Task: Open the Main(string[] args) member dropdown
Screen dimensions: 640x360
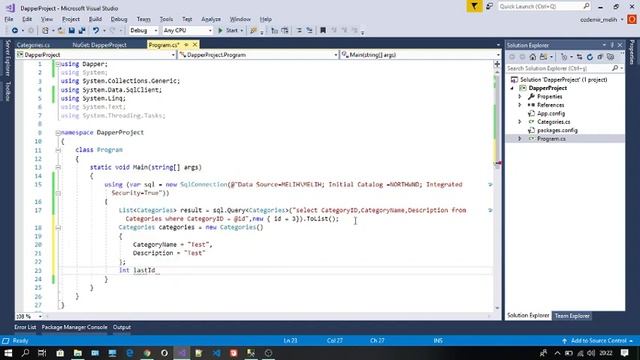Action: tap(420, 55)
